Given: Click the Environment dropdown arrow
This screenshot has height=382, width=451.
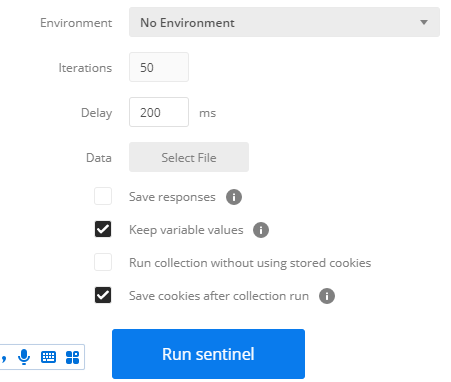Looking at the screenshot, I should click(x=424, y=22).
